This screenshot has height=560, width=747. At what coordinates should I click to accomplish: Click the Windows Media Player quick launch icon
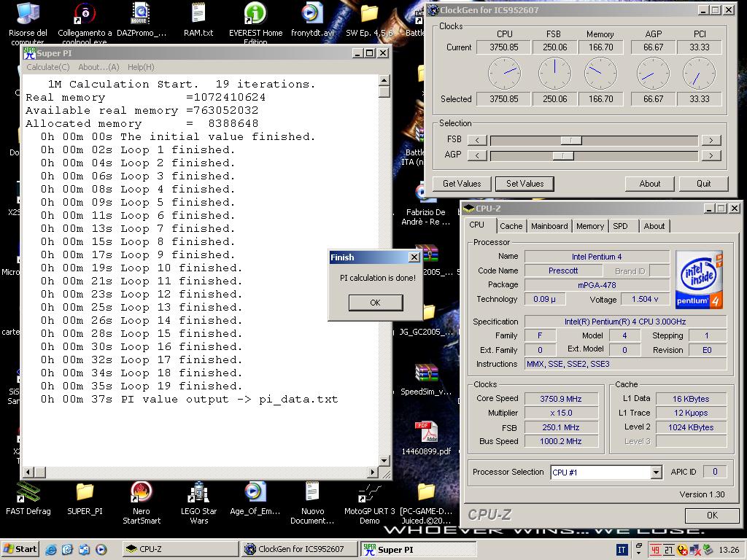(x=101, y=550)
